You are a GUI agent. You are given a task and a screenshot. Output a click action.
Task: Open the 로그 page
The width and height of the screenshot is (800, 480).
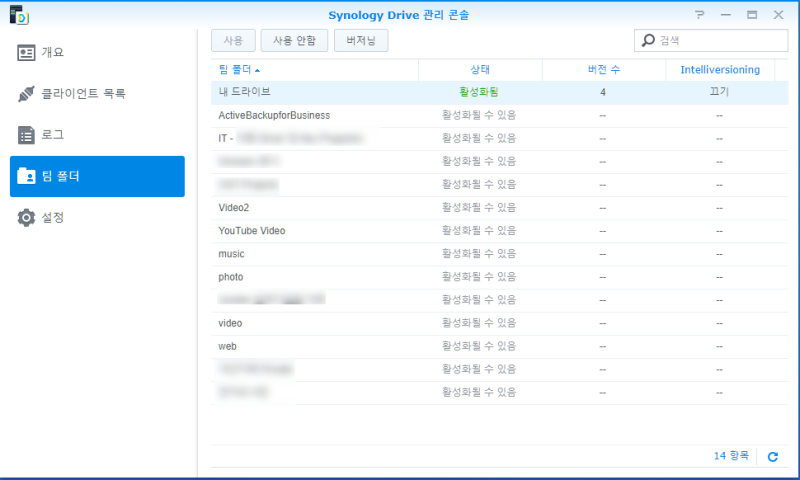(x=97, y=135)
